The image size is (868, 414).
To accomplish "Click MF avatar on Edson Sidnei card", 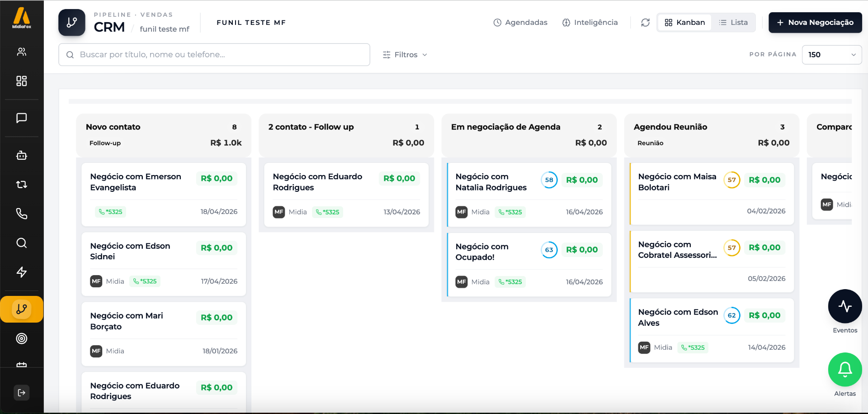I will 96,281.
